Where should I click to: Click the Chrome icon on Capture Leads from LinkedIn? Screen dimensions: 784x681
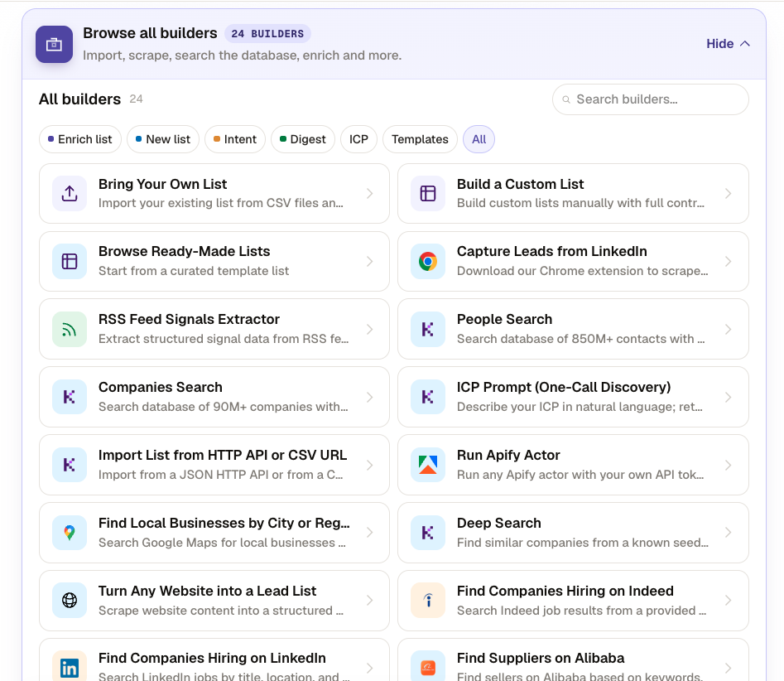point(428,261)
